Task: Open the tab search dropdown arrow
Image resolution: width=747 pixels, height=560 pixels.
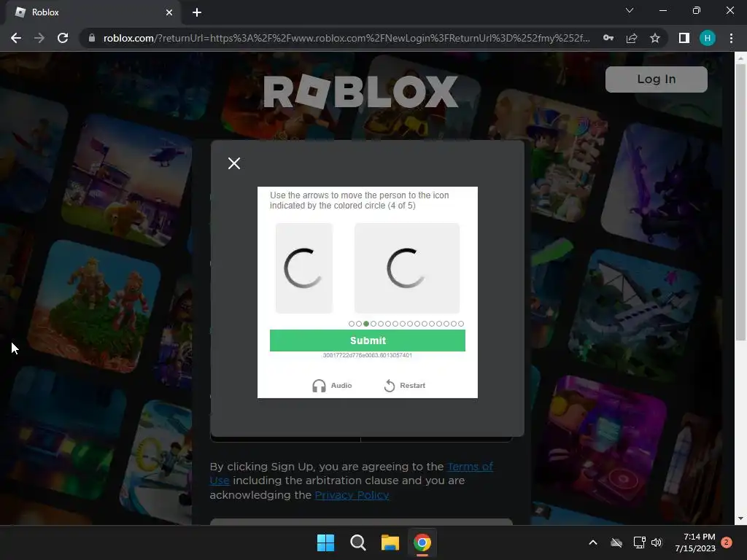Action: pos(630,10)
